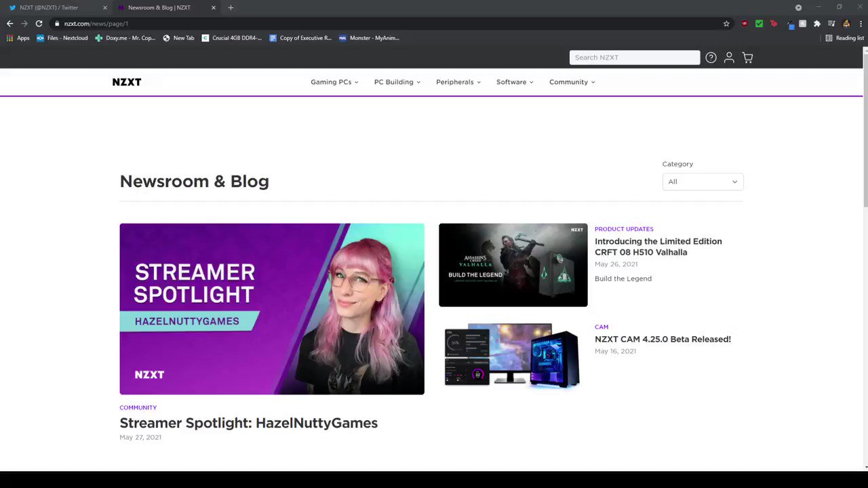Click the 'May 27, 2021' article date
The width and height of the screenshot is (868, 488).
(140, 437)
